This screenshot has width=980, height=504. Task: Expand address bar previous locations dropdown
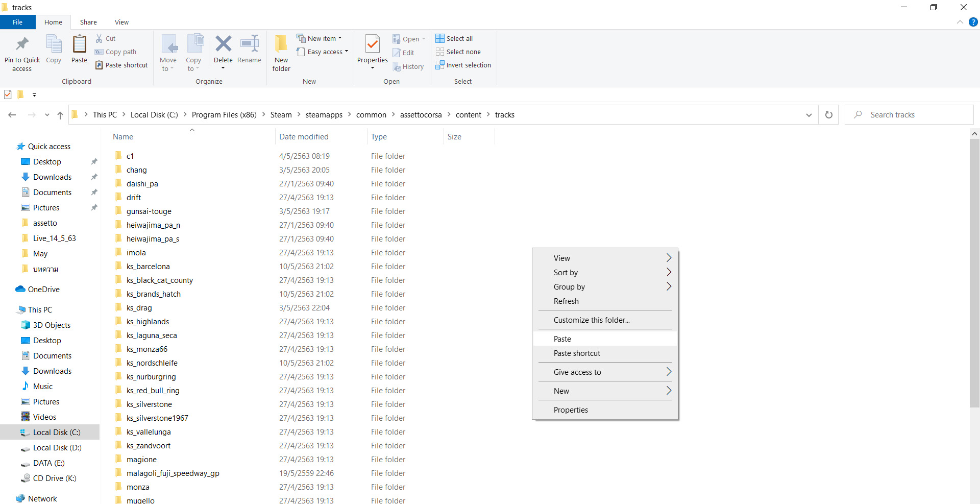(808, 115)
